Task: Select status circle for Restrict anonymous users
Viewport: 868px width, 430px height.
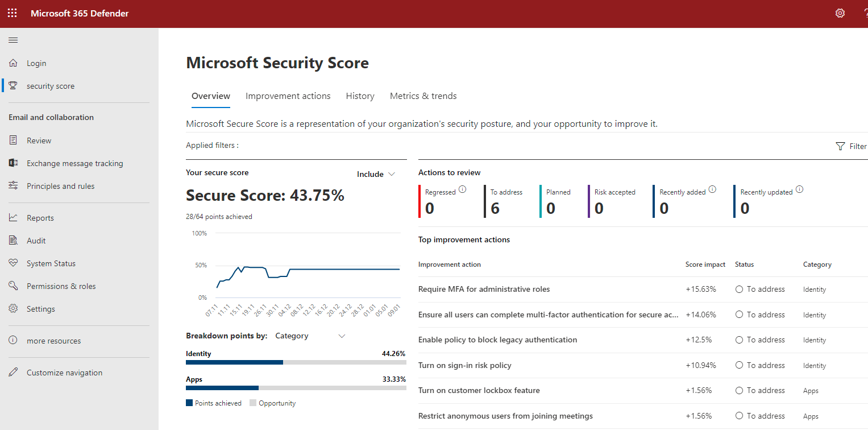Action: coord(739,416)
